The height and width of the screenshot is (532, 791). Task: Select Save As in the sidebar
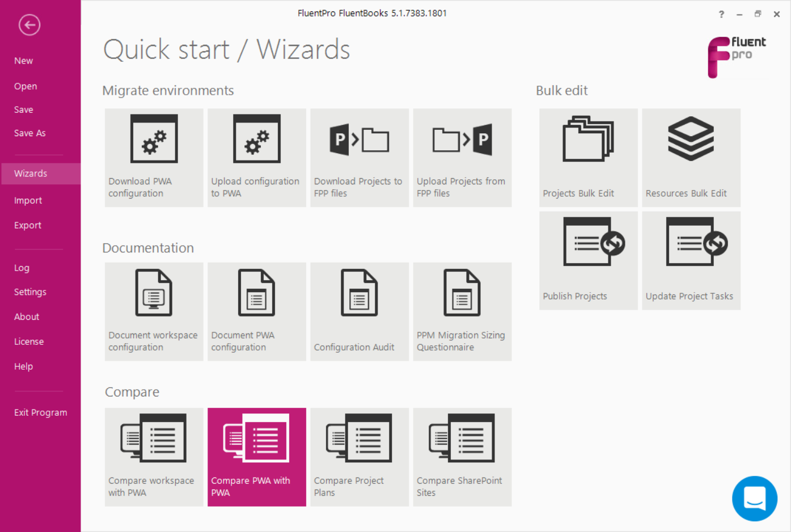tap(29, 133)
